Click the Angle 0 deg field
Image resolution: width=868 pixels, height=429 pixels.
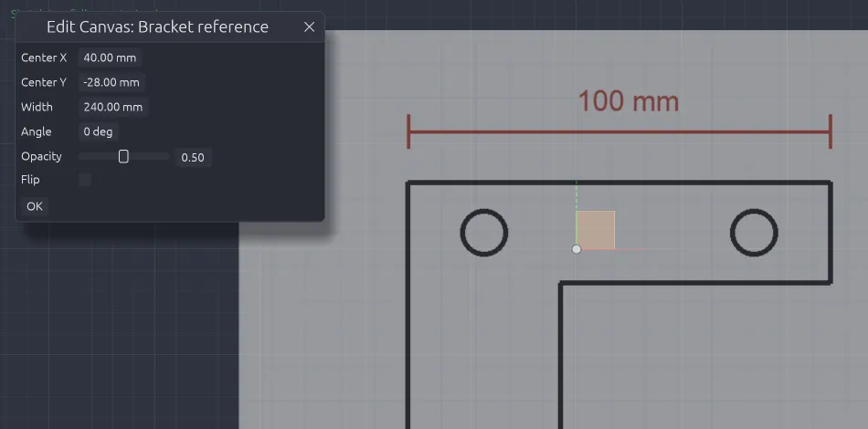(98, 132)
